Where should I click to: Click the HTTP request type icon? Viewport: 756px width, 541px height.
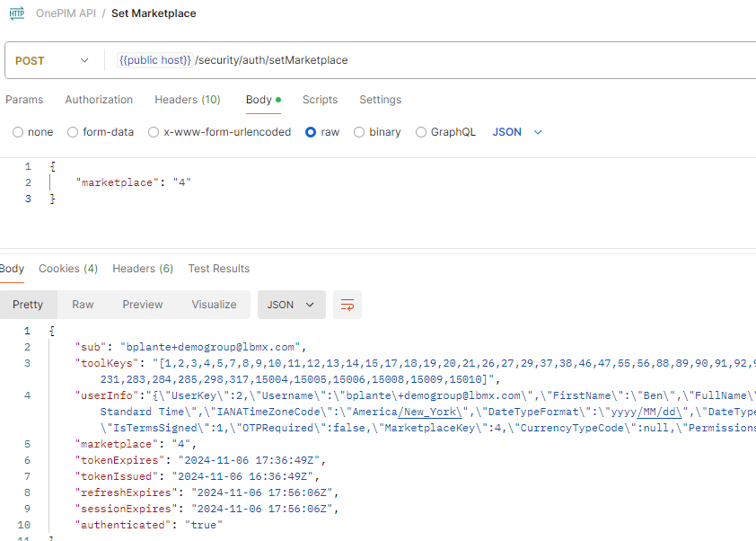click(x=17, y=13)
